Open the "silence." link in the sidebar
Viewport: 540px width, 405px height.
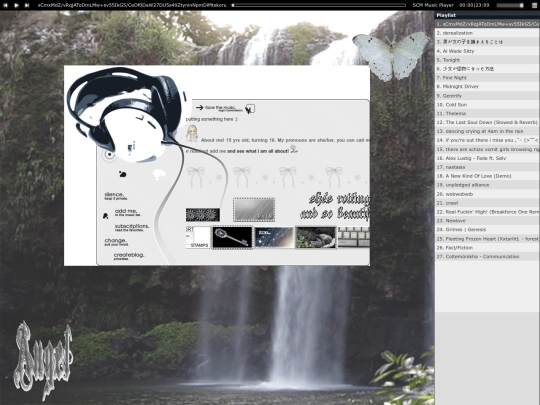pos(115,196)
